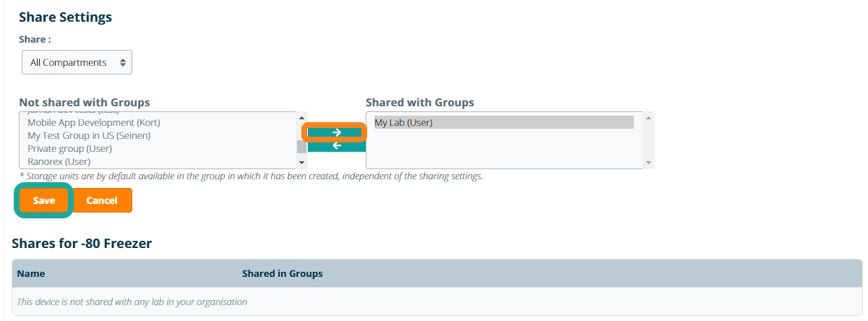Select My Lab (User) in shared list
The width and height of the screenshot is (868, 321).
click(x=403, y=122)
